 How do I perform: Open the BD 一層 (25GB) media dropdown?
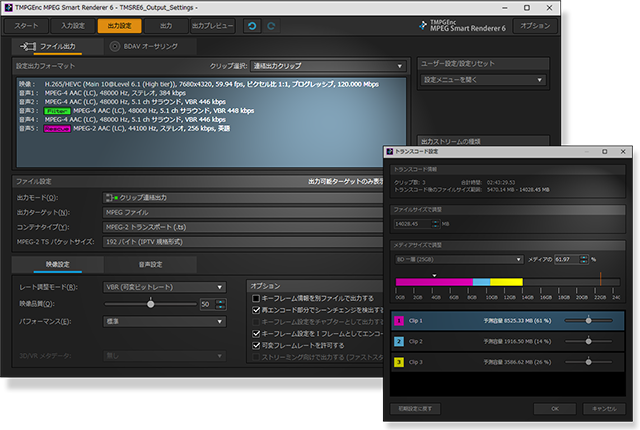click(459, 259)
